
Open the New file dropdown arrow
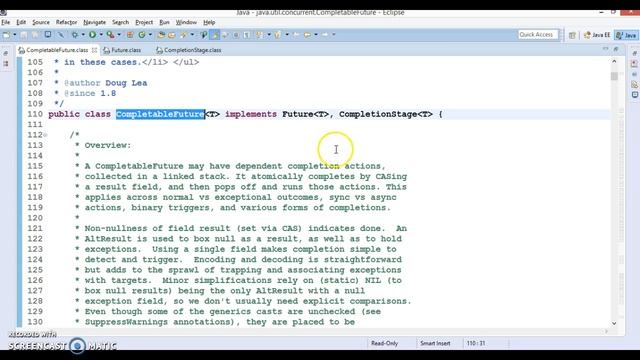pos(14,35)
